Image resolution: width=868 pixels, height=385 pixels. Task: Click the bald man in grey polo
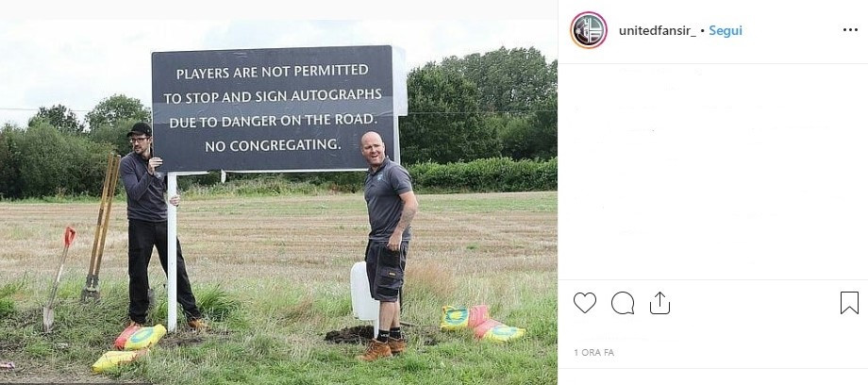click(387, 245)
